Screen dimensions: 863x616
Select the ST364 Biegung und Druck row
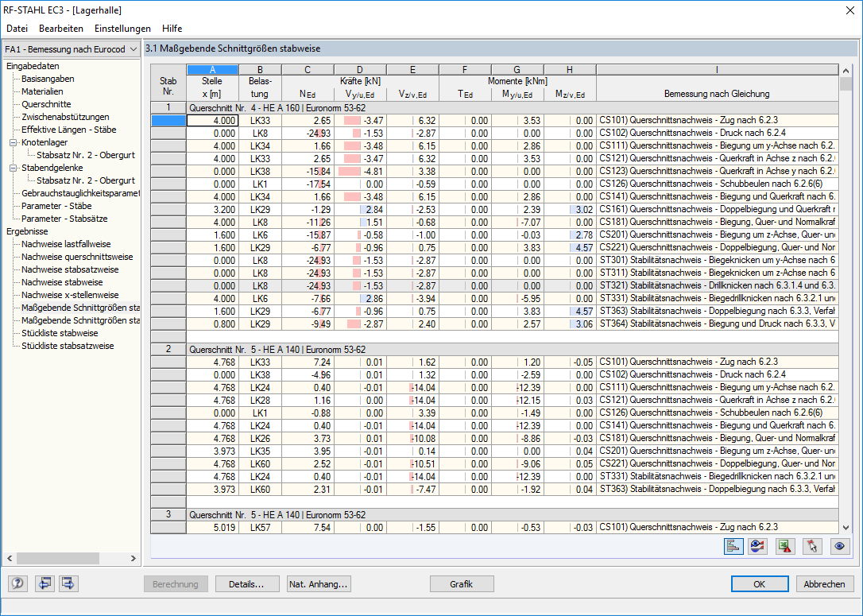coord(512,323)
